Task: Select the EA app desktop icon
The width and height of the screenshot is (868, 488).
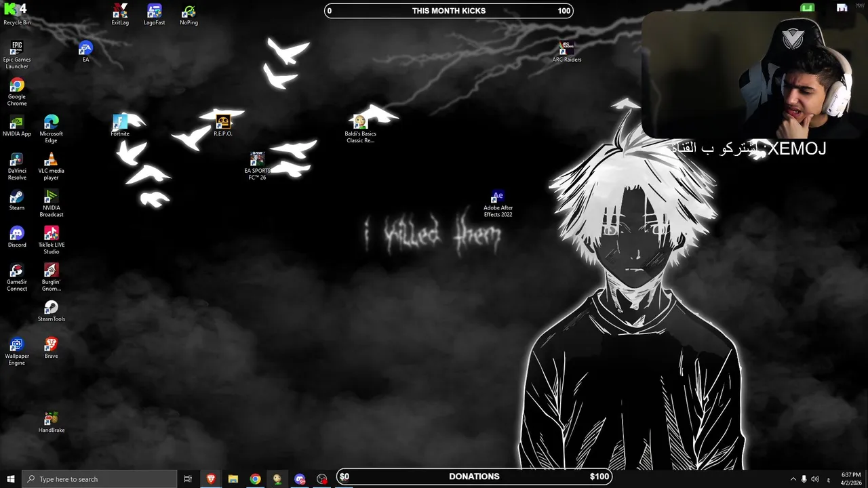Action: point(85,52)
